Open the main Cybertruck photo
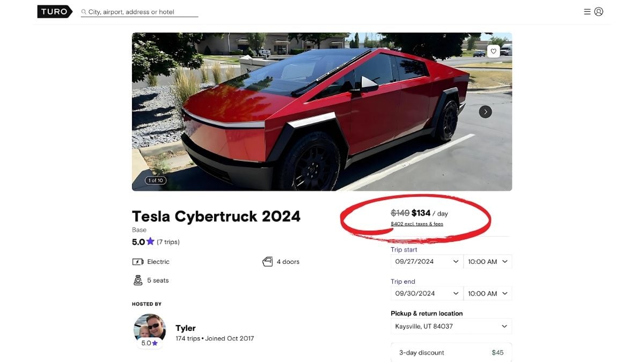The image size is (644, 362). tap(322, 112)
